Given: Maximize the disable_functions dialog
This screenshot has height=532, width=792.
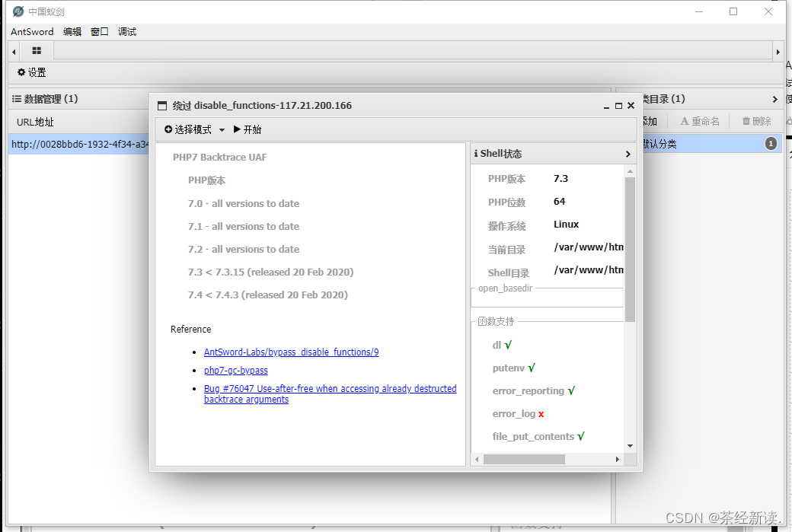Looking at the screenshot, I should click(618, 106).
